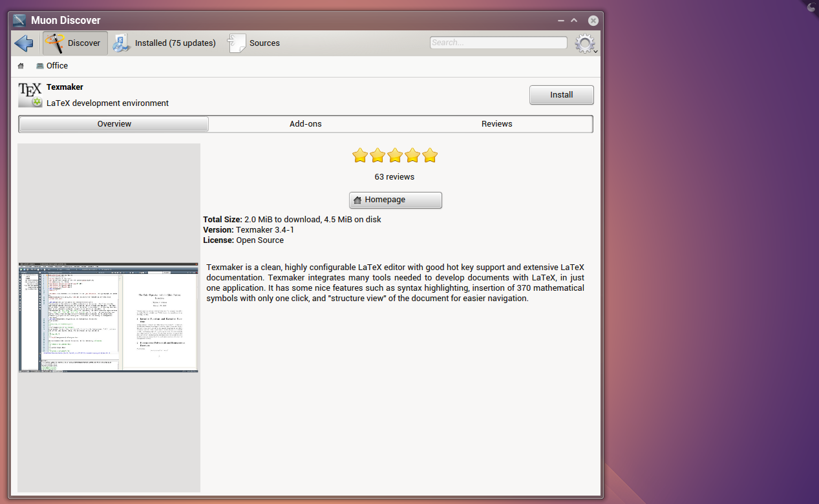Switch to the Overview tab
819x504 pixels.
(114, 124)
